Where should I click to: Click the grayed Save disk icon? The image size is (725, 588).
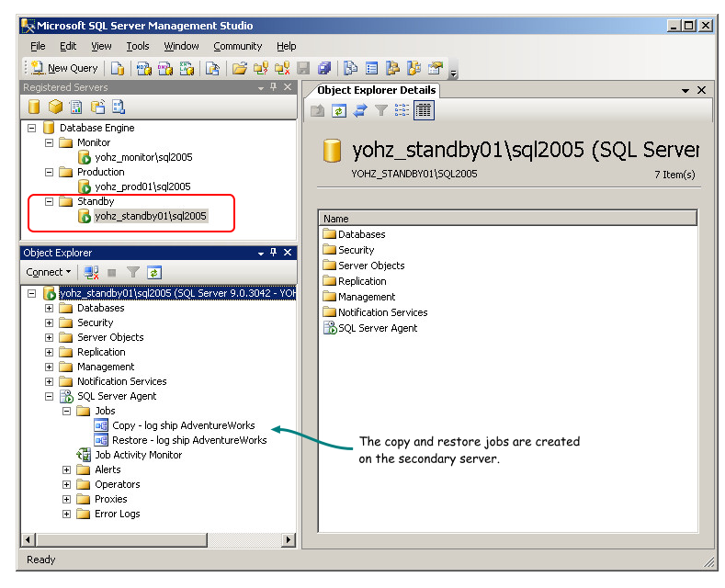303,68
